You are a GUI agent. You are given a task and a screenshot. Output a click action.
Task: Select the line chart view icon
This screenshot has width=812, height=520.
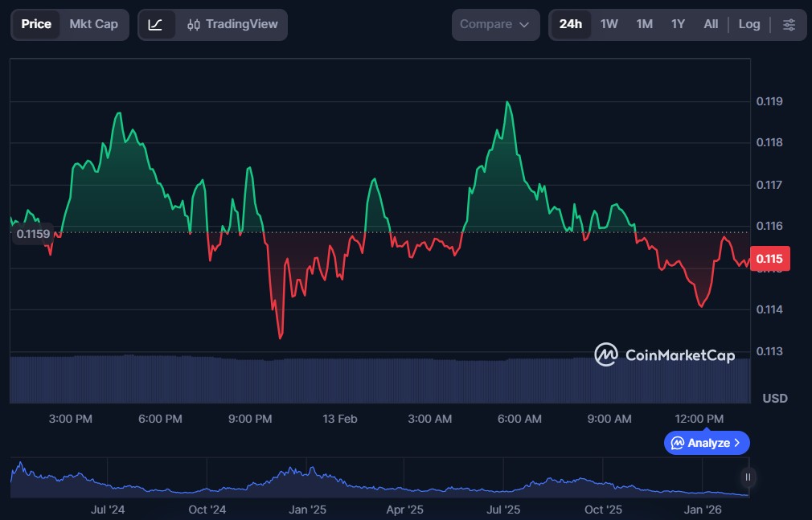pyautogui.click(x=156, y=25)
